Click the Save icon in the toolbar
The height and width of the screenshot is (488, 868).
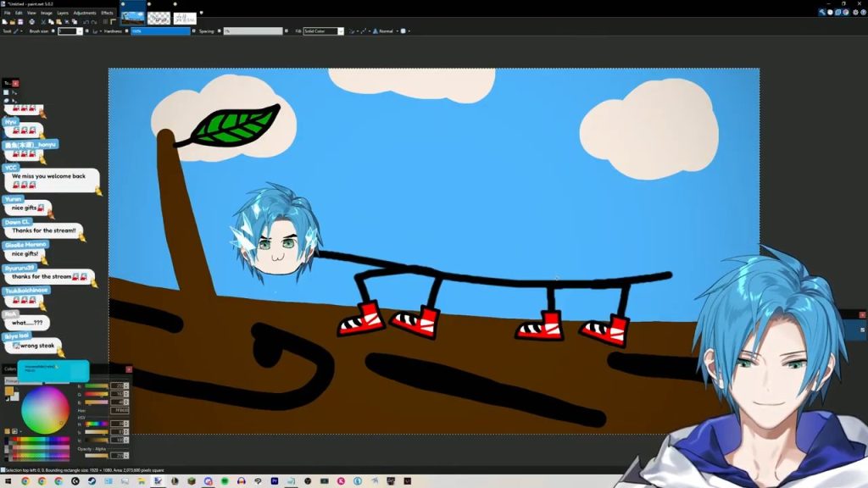coord(22,22)
